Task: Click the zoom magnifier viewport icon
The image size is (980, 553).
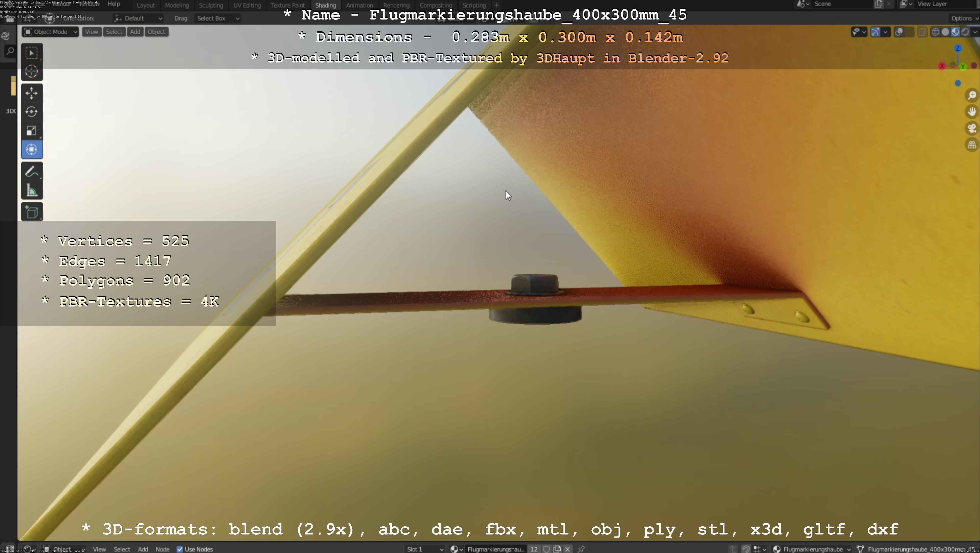Action: [972, 95]
